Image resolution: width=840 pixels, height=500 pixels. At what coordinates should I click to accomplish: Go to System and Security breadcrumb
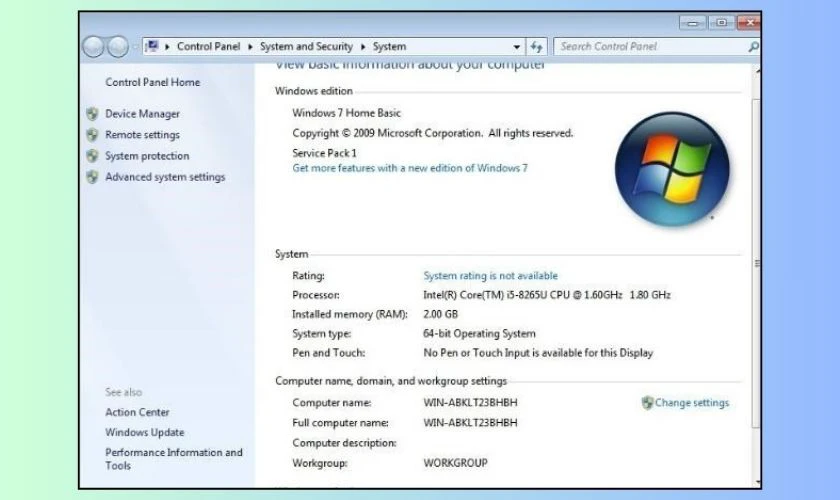coord(306,47)
